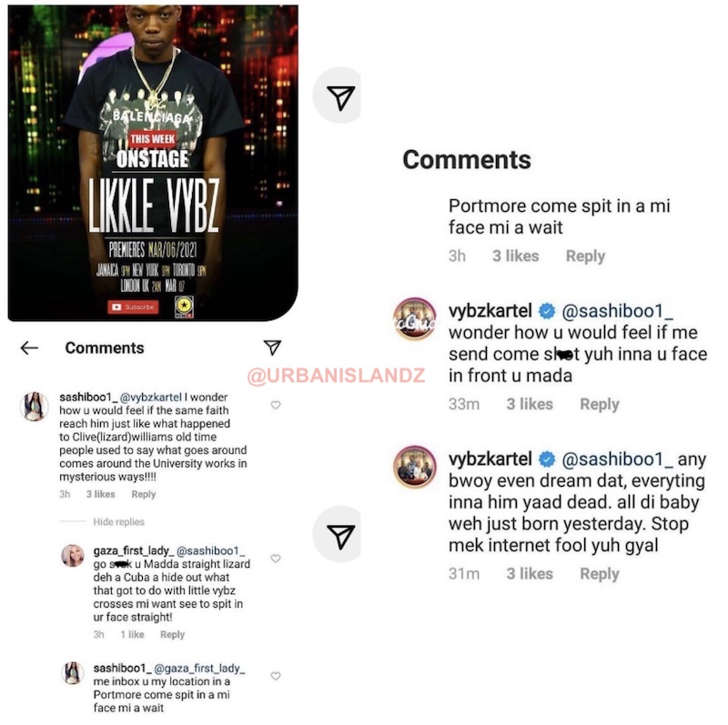This screenshot has height=725, width=728.
Task: Open @vybzkartel mention in sashiboo1_ comment
Action: [151, 398]
